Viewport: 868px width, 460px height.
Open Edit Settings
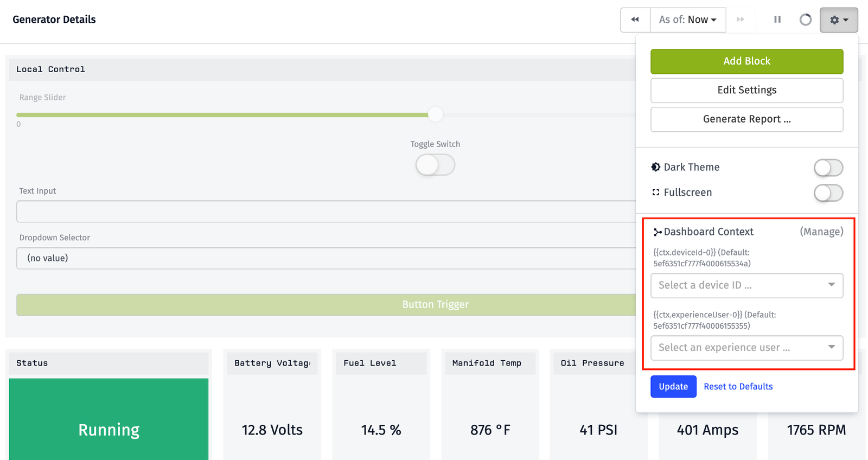click(747, 90)
